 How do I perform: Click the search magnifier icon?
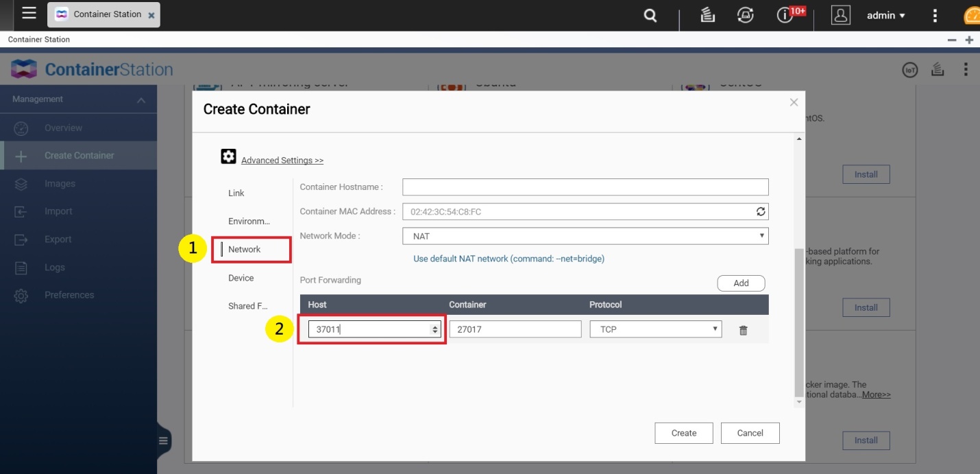click(650, 15)
